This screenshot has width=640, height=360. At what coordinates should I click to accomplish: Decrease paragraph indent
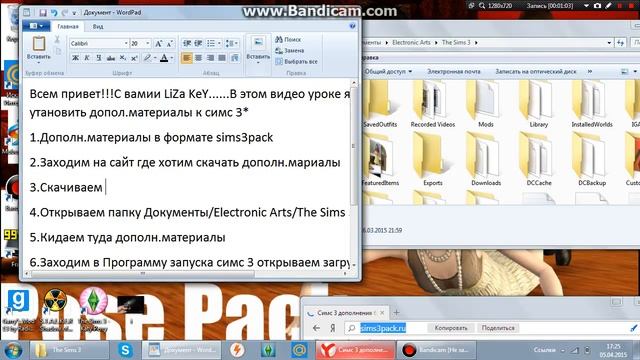(x=187, y=43)
